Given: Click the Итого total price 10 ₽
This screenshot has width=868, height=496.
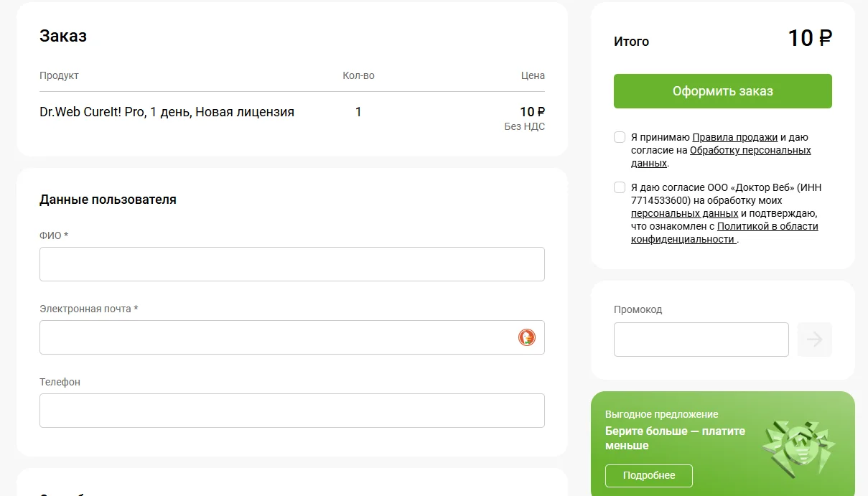Looking at the screenshot, I should (810, 38).
